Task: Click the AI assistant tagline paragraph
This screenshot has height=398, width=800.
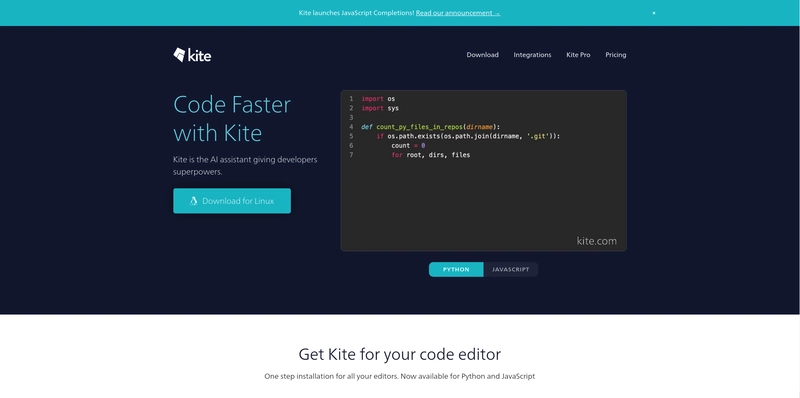Action: click(245, 166)
